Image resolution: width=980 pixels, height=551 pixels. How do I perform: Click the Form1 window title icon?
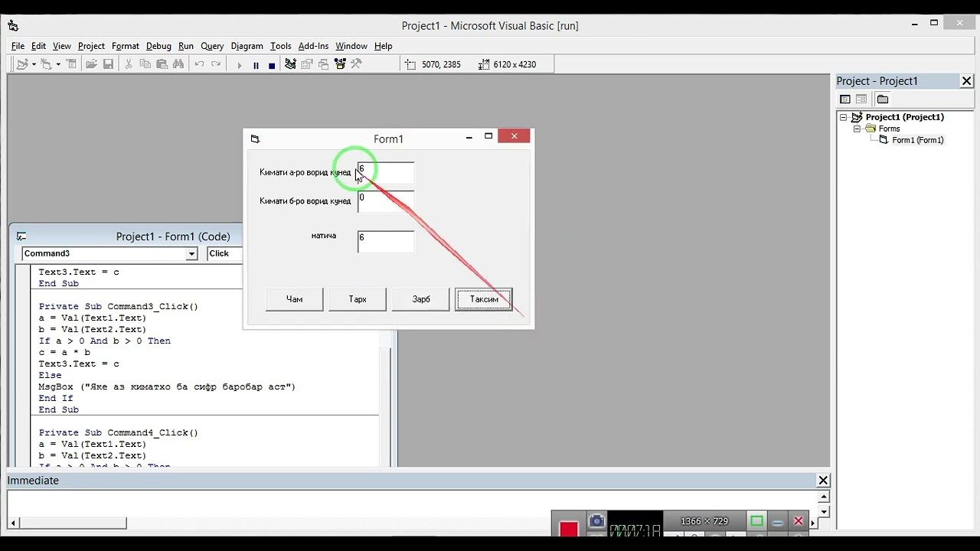[255, 139]
